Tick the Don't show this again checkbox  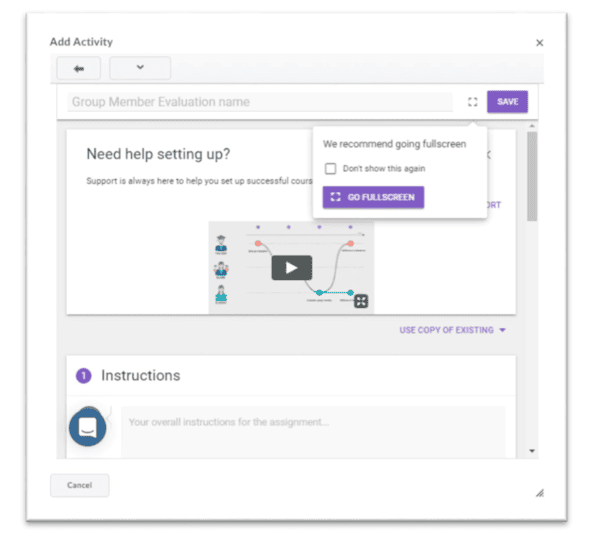point(330,169)
